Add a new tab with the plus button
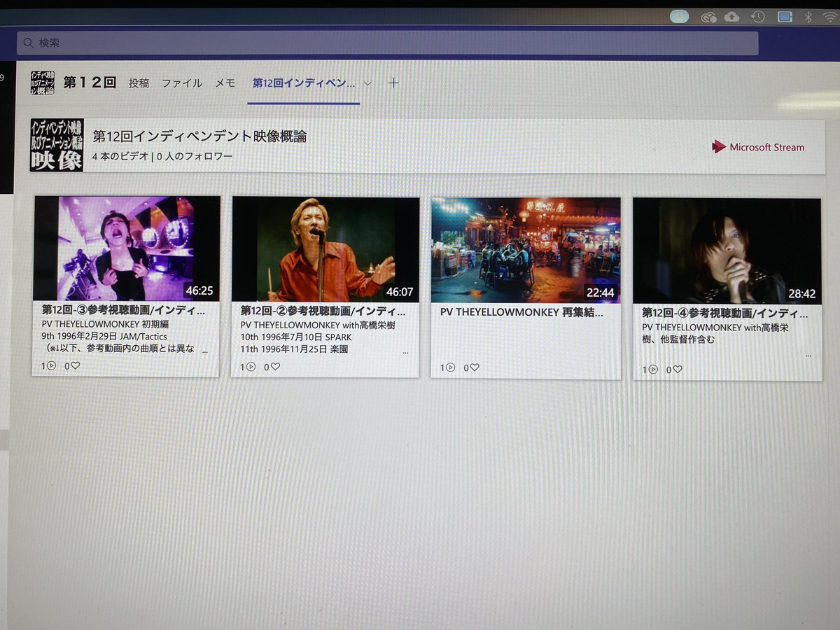The height and width of the screenshot is (630, 840). coord(393,83)
